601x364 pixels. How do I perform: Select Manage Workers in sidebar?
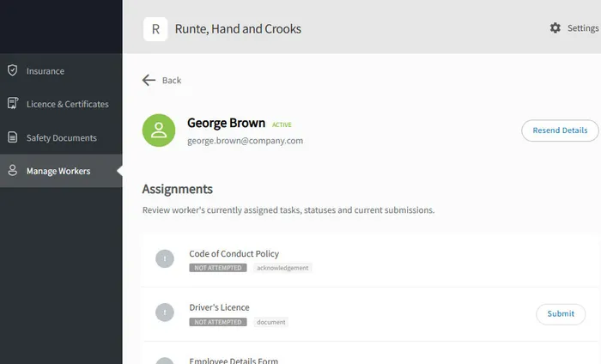58,171
